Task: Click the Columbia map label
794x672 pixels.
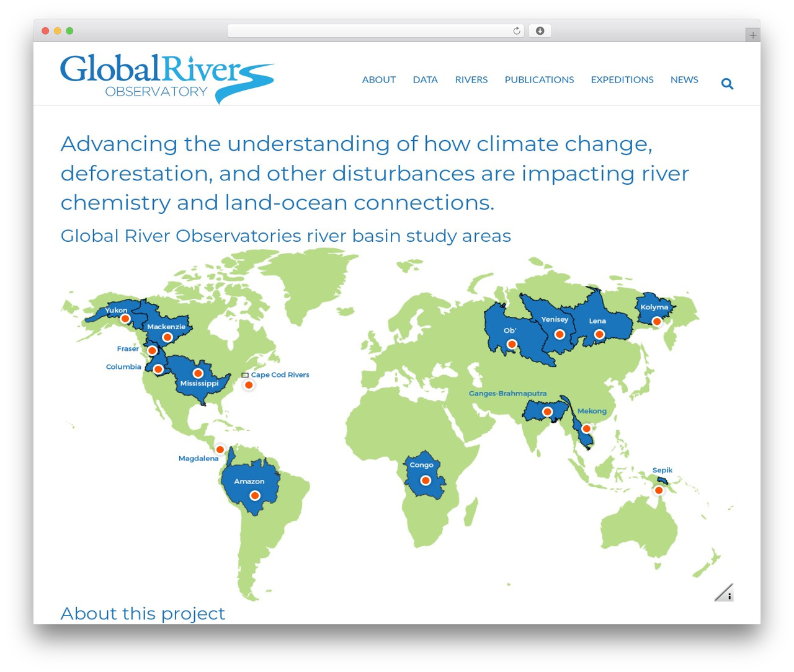Action: point(123,367)
